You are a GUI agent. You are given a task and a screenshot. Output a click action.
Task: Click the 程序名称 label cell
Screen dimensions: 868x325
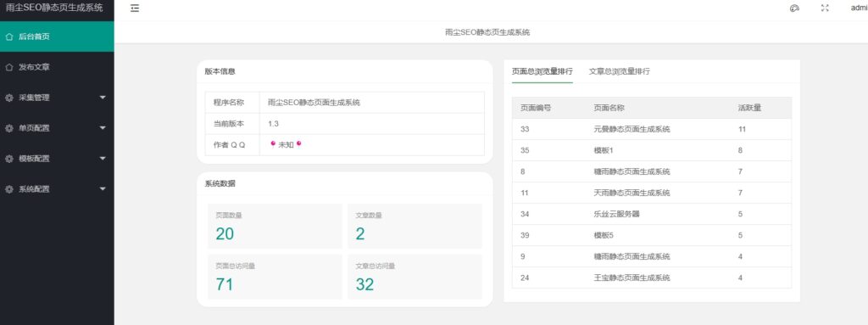(232, 103)
